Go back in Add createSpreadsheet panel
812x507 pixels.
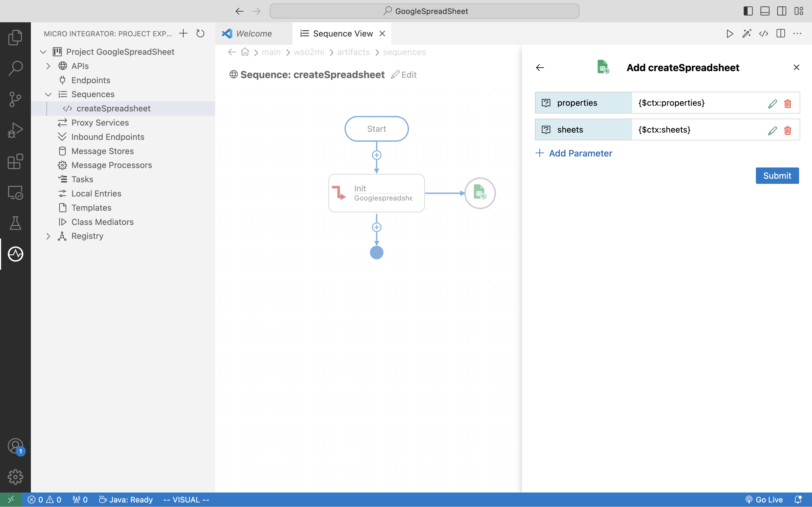click(540, 68)
